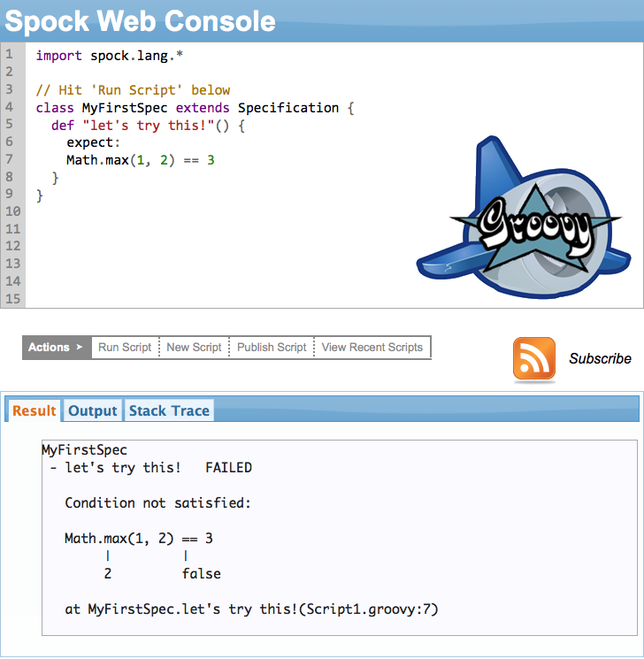Click Publish Script
Viewport: 644px width, 659px height.
(x=272, y=347)
